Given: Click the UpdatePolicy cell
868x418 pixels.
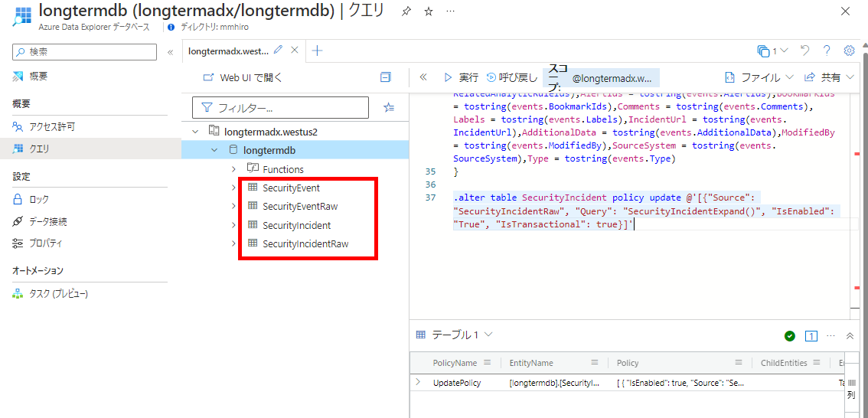Looking at the screenshot, I should [x=457, y=383].
